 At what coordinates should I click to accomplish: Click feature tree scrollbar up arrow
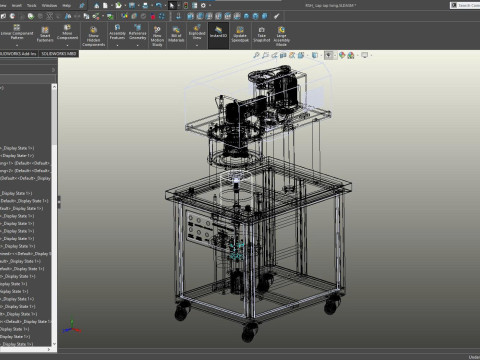[x=54, y=87]
